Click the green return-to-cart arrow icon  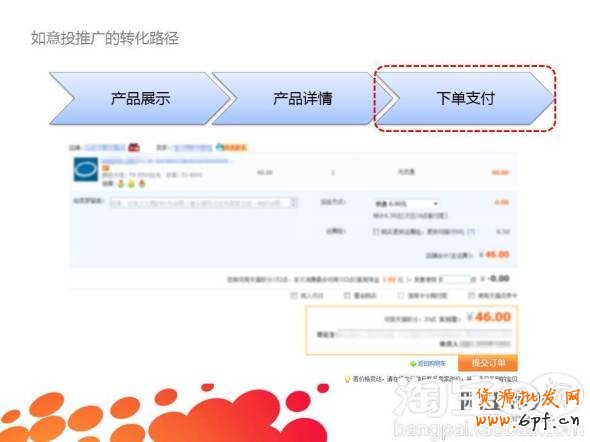coord(413,364)
